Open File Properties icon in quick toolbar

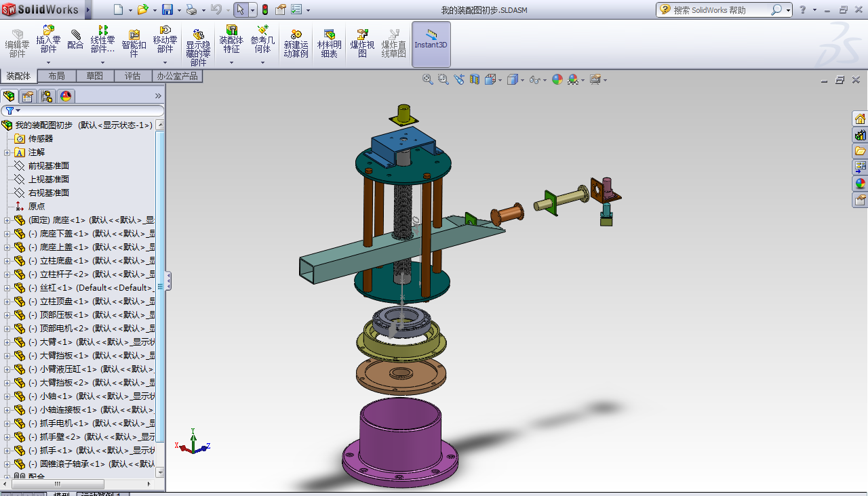pos(281,9)
